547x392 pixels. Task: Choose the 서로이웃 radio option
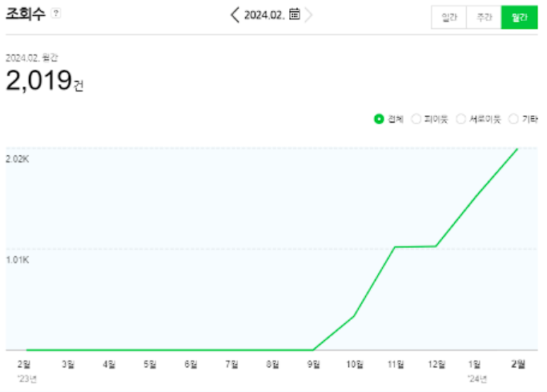click(461, 119)
